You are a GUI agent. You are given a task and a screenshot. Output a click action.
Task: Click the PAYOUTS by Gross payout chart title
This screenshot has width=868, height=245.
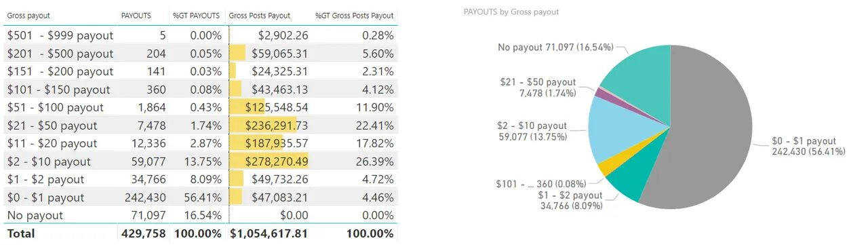(x=511, y=12)
